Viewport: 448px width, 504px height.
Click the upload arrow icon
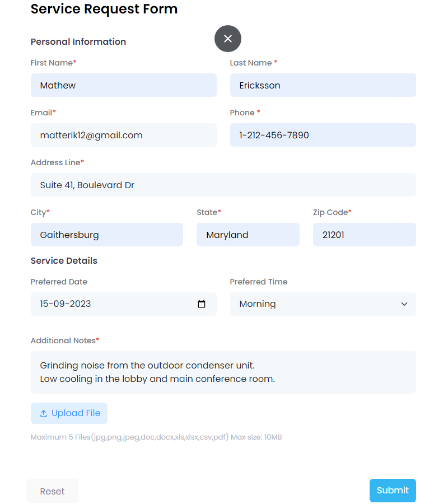[44, 414]
